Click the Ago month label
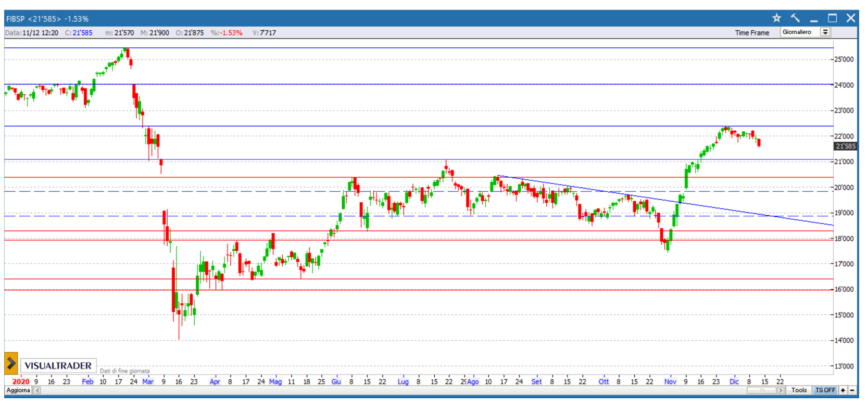The width and height of the screenshot is (868, 407). point(473,381)
